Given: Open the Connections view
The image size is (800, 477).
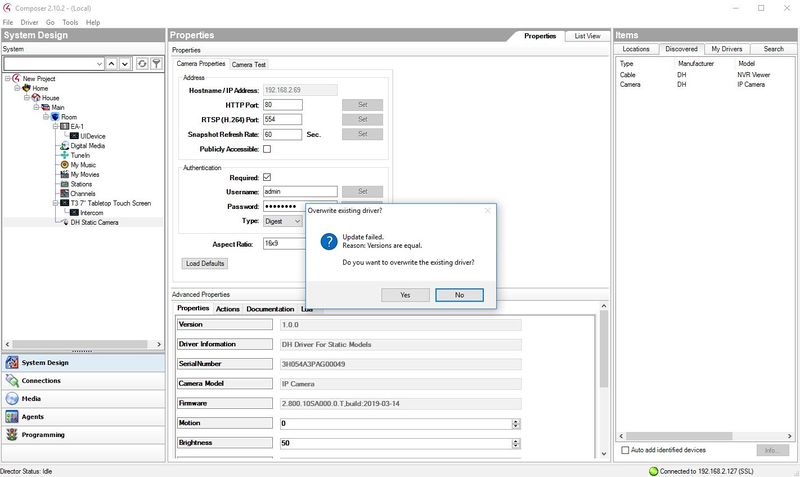Looking at the screenshot, I should coord(83,381).
